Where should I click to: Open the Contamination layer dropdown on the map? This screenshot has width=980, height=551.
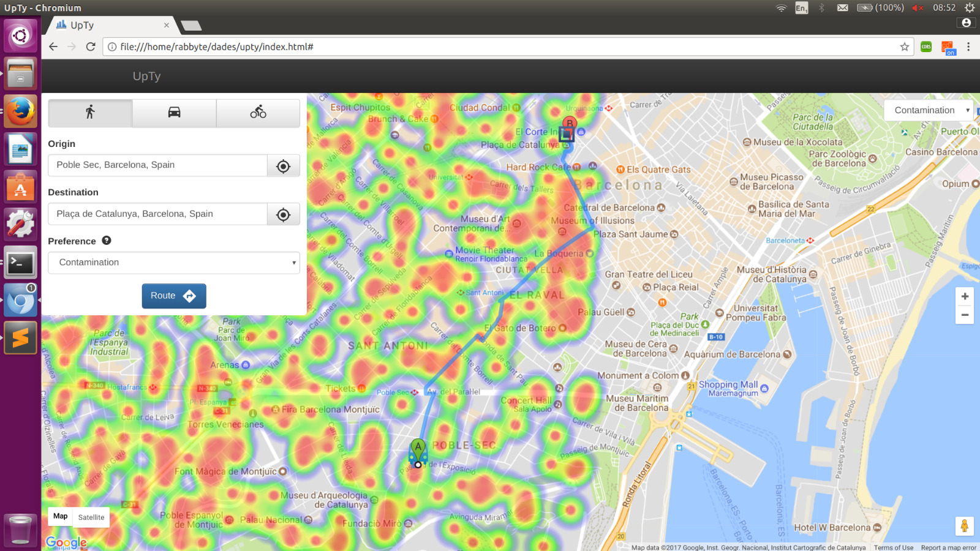coord(929,110)
